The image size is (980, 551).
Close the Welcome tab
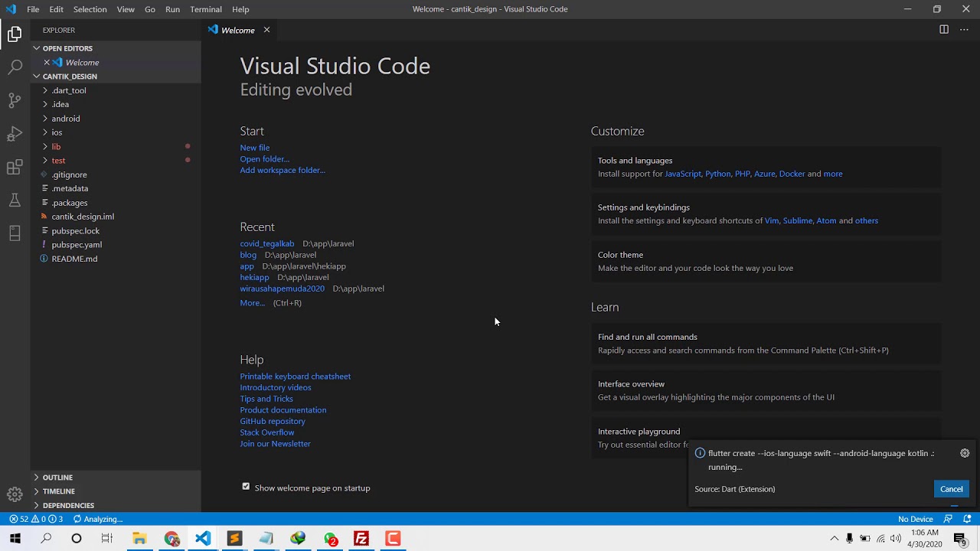pyautogui.click(x=266, y=30)
